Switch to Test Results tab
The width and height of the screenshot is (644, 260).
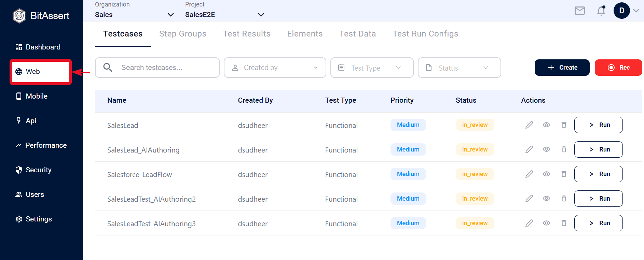pyautogui.click(x=247, y=34)
